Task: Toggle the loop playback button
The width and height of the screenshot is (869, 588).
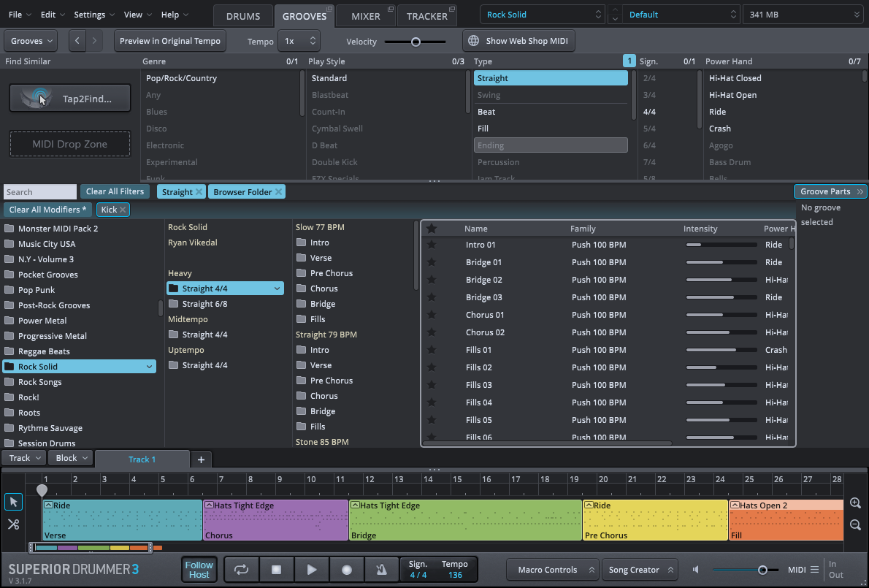Action: [x=241, y=570]
